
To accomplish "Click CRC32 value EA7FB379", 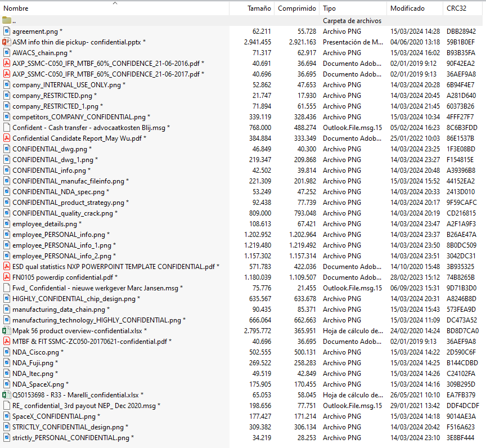I will pyautogui.click(x=461, y=395).
